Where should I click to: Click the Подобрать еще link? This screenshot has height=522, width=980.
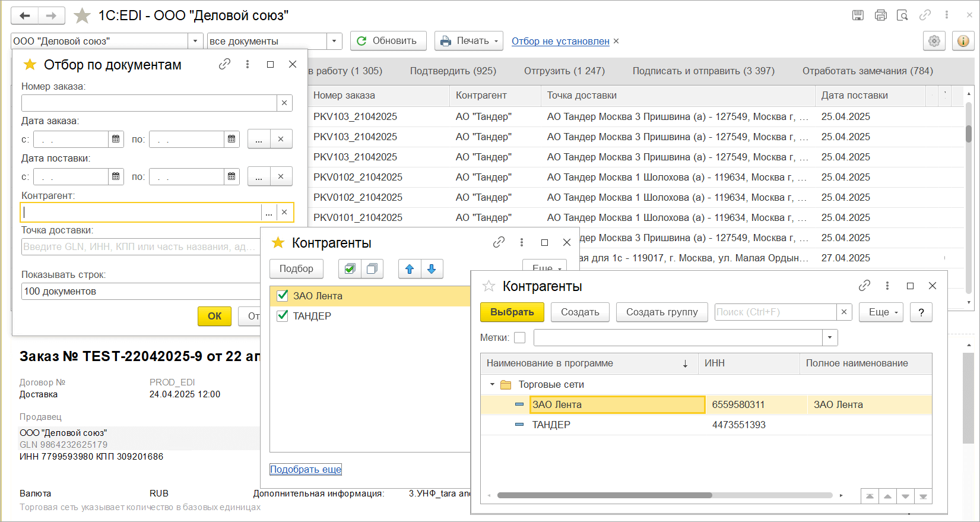tap(306, 469)
